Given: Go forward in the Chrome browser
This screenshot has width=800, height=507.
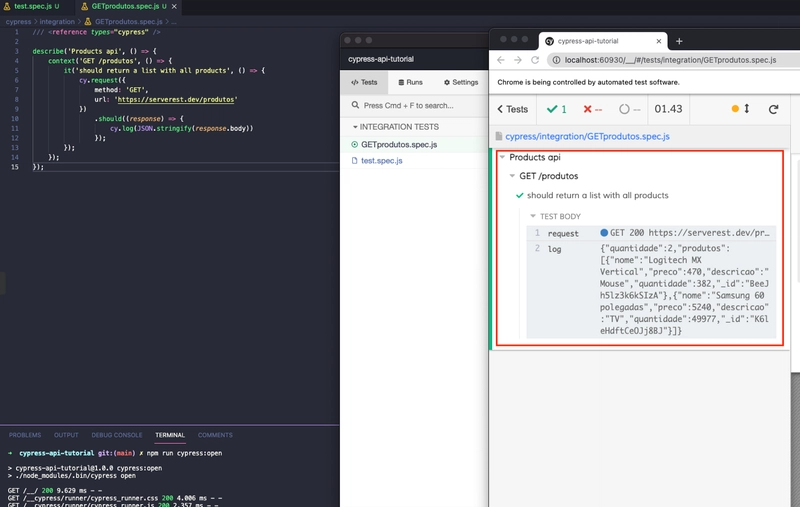Looking at the screenshot, I should coord(518,60).
